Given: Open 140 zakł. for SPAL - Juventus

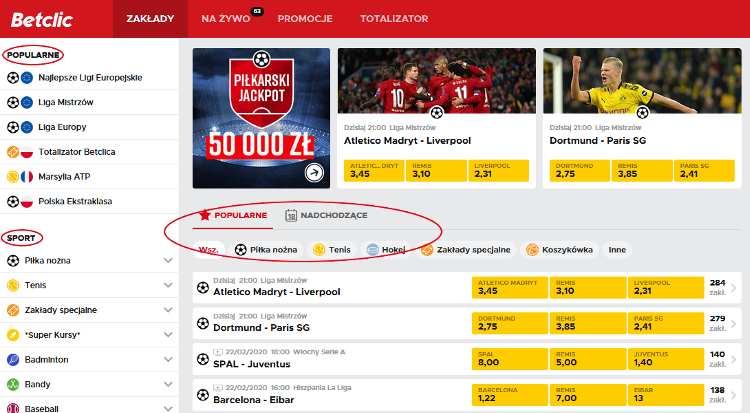Looking at the screenshot, I should pyautogui.click(x=722, y=359).
